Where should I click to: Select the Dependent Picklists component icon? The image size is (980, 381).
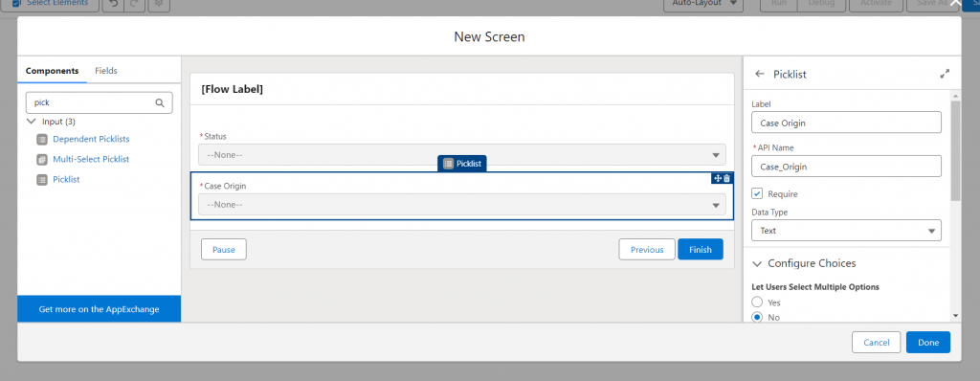point(42,139)
